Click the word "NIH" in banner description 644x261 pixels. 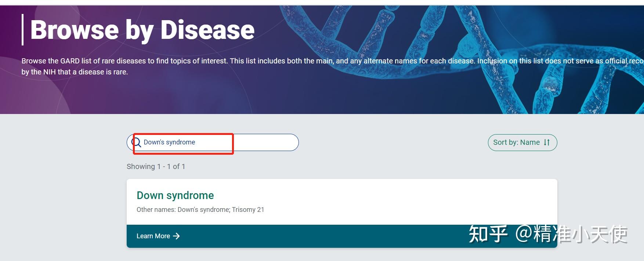[50, 72]
